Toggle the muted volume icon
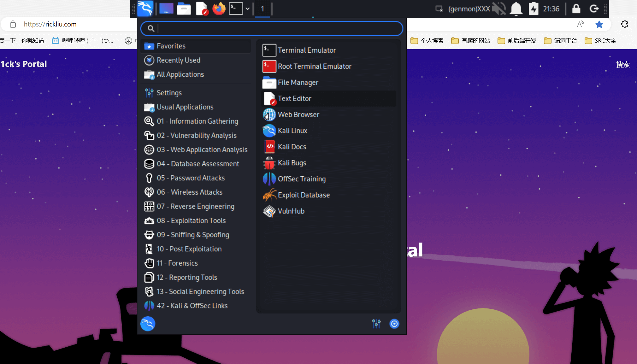The height and width of the screenshot is (364, 637). (x=499, y=9)
